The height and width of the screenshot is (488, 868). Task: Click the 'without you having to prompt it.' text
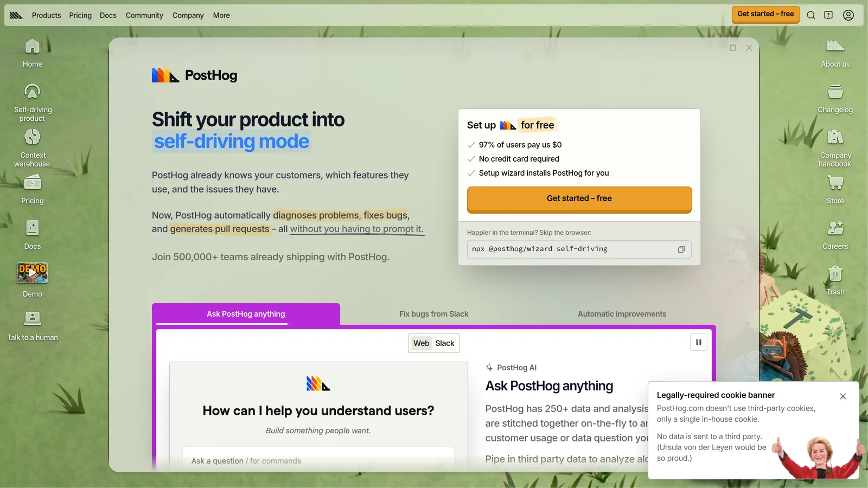[x=356, y=229]
